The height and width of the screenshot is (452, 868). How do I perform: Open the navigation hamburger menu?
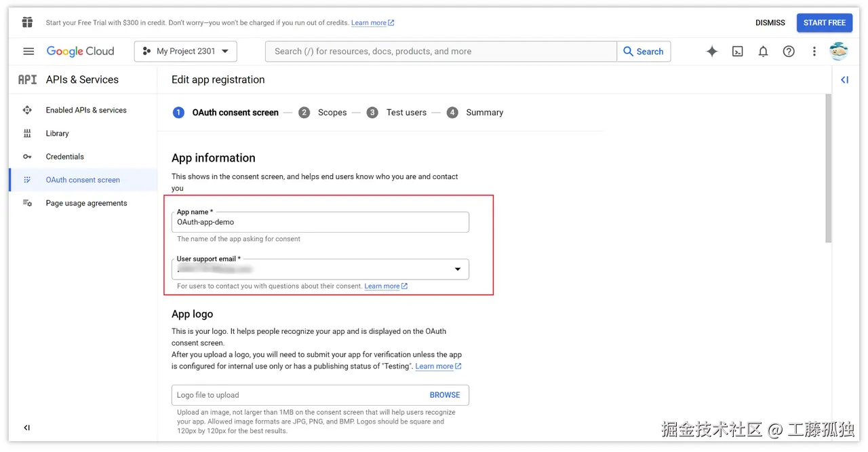(x=28, y=51)
